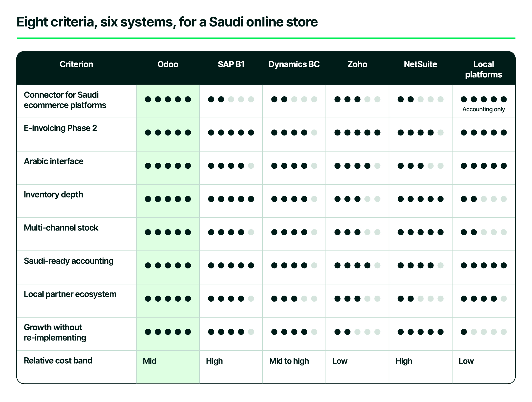Click NetSuite's rating for Local partner ecosystem
This screenshot has height=402, width=532.
(x=421, y=299)
